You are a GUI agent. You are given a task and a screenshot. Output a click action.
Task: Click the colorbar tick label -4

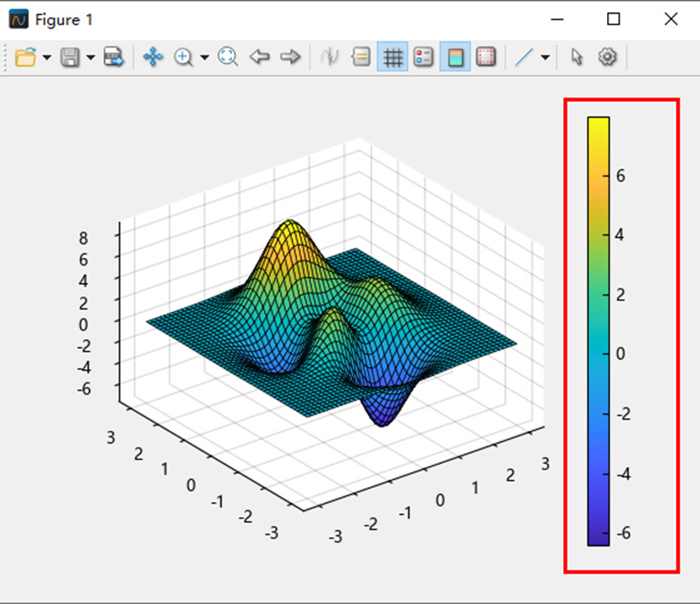pos(623,474)
